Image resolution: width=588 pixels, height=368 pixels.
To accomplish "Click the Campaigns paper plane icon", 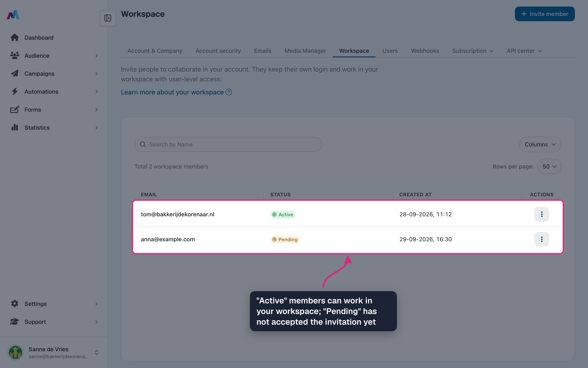I will (x=14, y=74).
